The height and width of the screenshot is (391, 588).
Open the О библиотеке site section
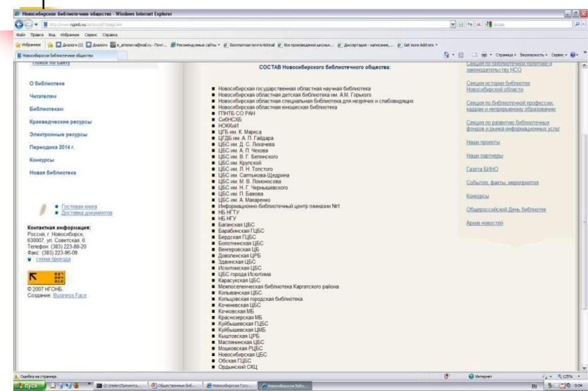pyautogui.click(x=47, y=83)
